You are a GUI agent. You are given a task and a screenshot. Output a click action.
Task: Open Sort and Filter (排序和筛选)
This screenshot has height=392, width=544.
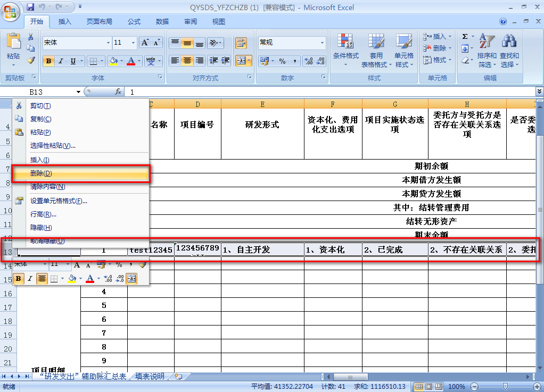487,50
